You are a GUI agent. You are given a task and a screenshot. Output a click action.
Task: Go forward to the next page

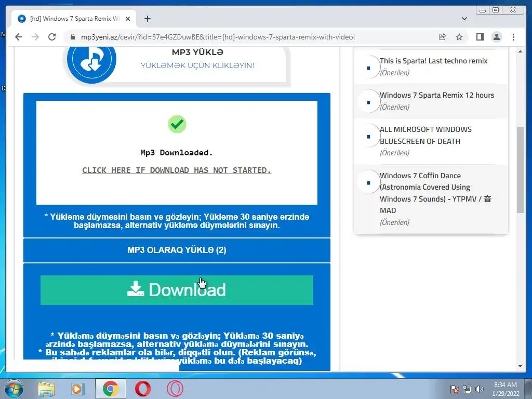[35, 37]
